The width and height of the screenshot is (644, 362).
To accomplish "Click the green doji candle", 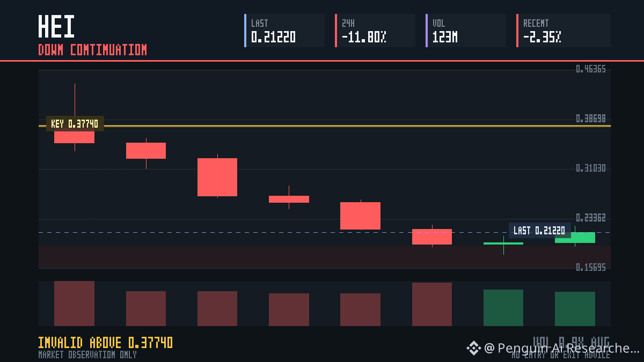I will click(503, 243).
